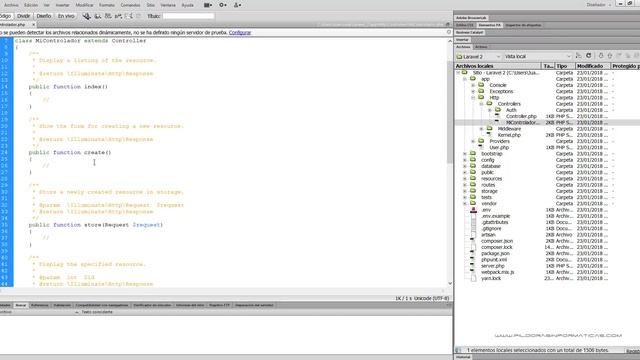Sort by Tipo column header
Screen dimensions: 640x360
point(565,66)
